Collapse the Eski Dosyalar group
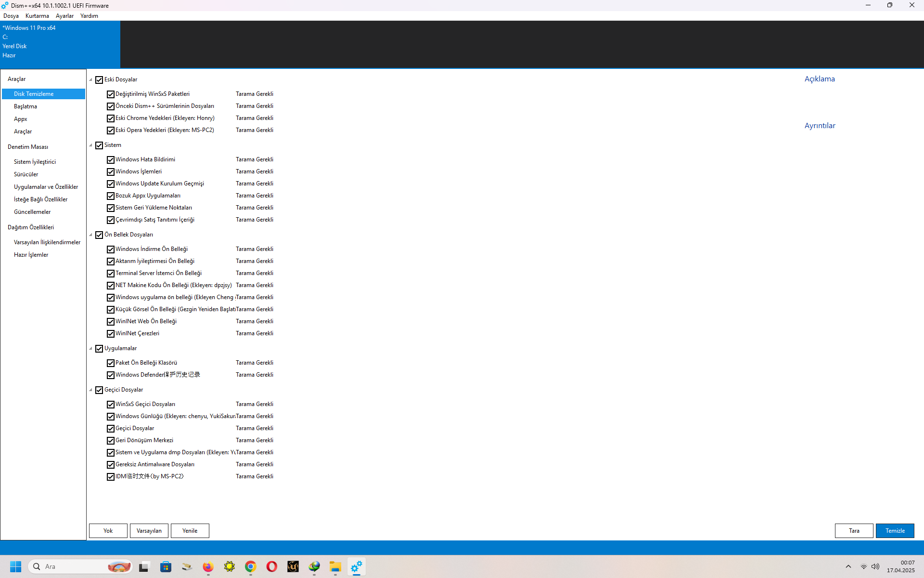The height and width of the screenshot is (578, 924). (x=90, y=80)
